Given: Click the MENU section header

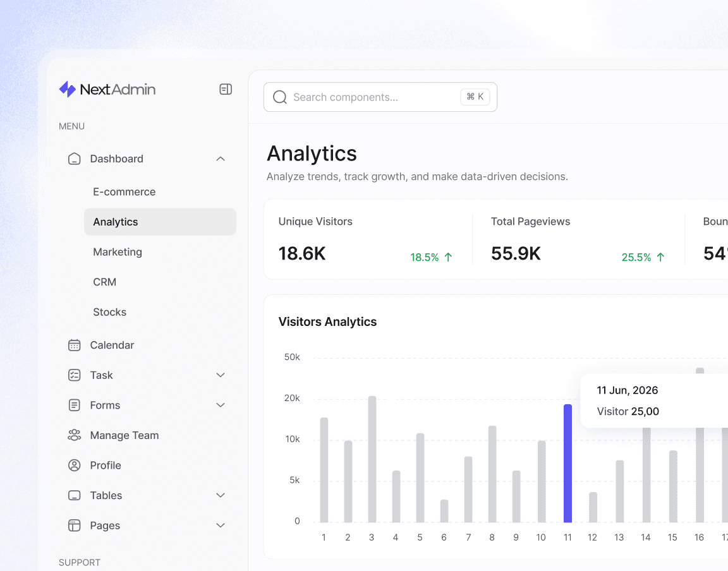Looking at the screenshot, I should point(71,126).
